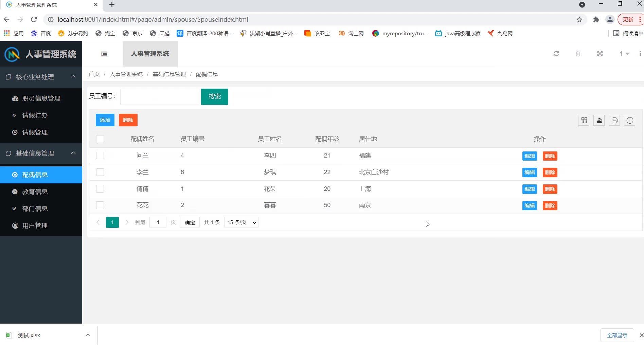The width and height of the screenshot is (644, 345).
Task: Close the downloads bar
Action: tap(641, 335)
